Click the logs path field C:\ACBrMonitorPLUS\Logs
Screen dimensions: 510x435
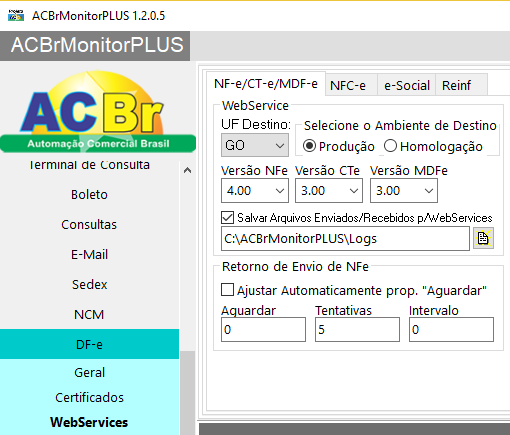[x=345, y=239]
